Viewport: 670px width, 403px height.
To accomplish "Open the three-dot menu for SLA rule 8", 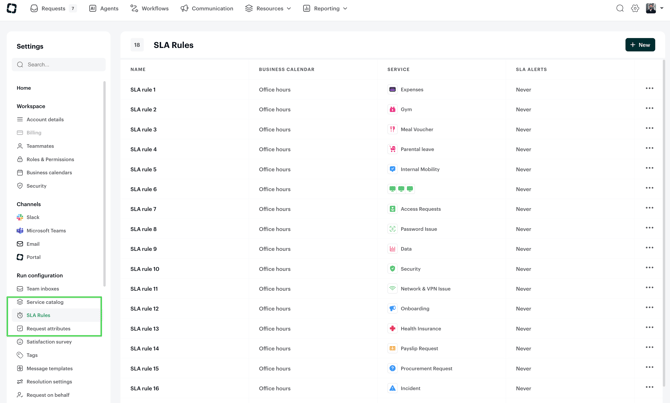I will pyautogui.click(x=649, y=229).
